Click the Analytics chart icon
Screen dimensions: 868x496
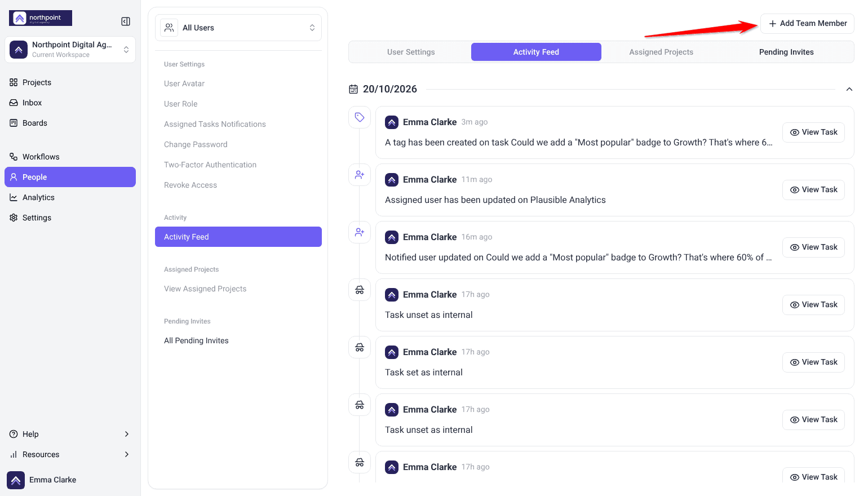coord(14,197)
